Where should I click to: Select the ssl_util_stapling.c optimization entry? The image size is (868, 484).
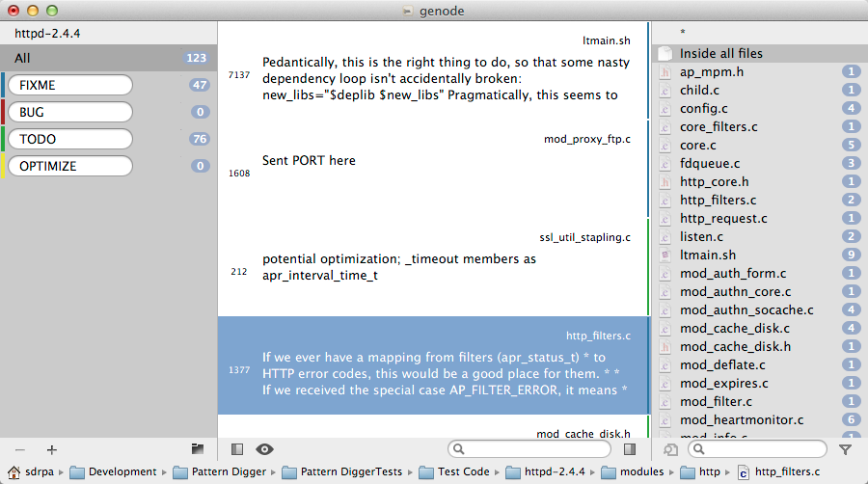[433, 267]
